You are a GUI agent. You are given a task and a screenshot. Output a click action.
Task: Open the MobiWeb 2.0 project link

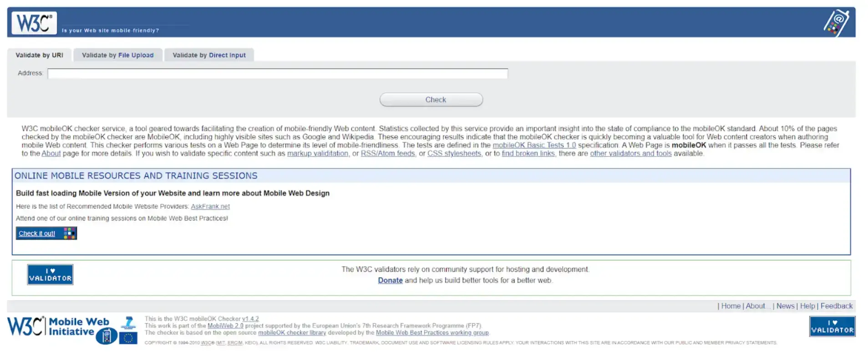point(225,326)
